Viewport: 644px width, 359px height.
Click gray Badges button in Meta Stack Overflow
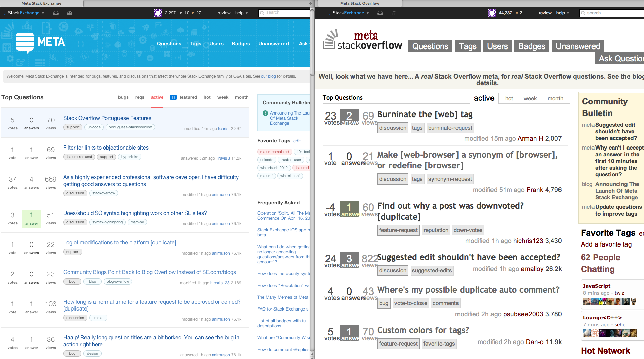pyautogui.click(x=532, y=46)
